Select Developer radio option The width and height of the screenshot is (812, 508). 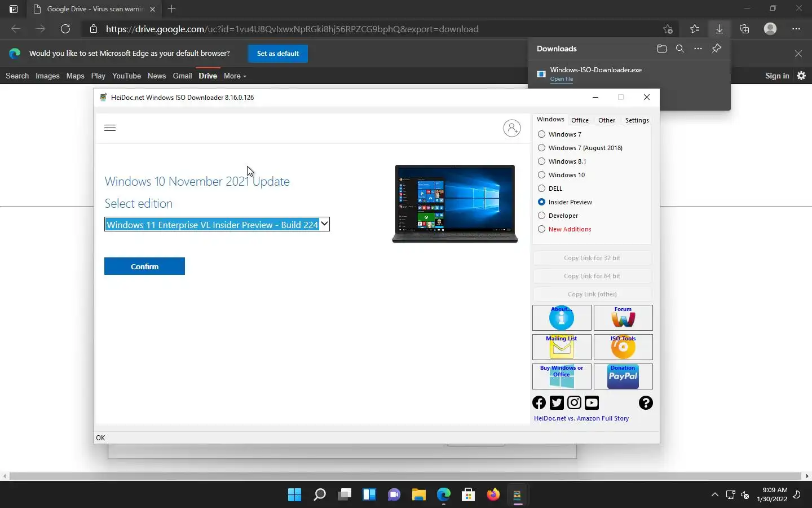coord(558,216)
